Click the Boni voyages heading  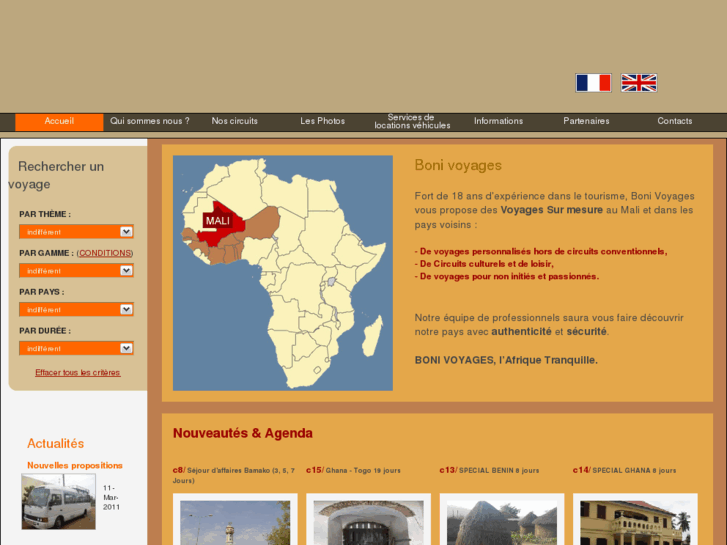[x=458, y=165]
